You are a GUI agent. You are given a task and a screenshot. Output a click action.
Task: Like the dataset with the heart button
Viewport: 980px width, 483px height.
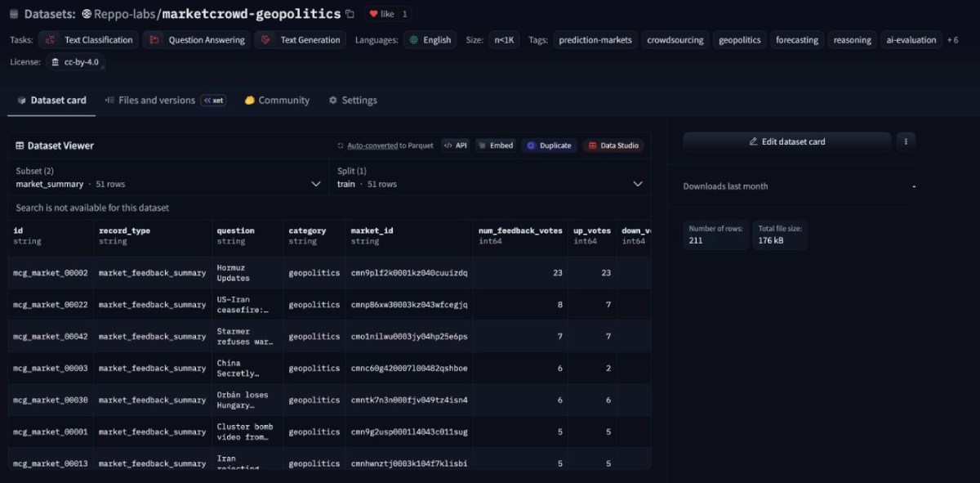[x=381, y=14]
